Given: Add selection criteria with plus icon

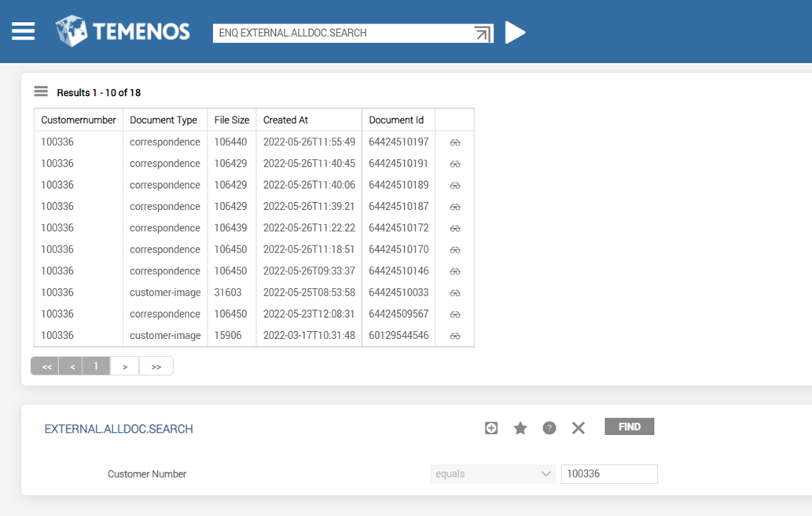Looking at the screenshot, I should tap(491, 428).
